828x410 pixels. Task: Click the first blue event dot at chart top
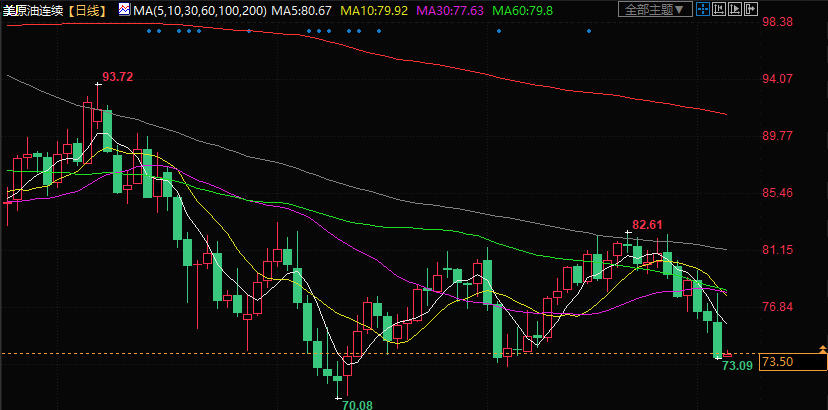[148, 30]
